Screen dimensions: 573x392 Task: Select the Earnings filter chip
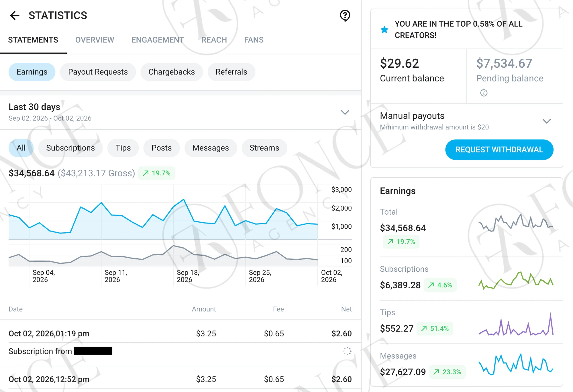coord(32,72)
